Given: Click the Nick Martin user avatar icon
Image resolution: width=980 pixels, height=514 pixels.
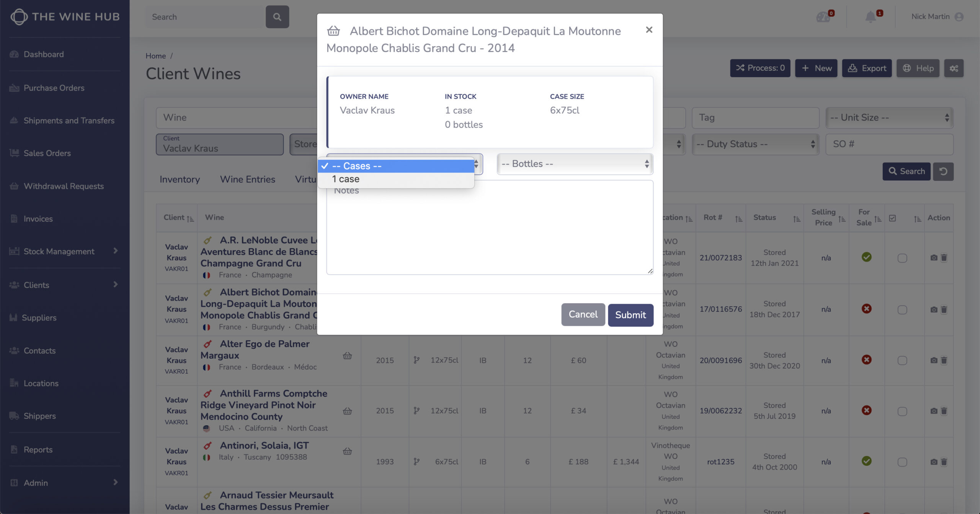Looking at the screenshot, I should coord(959,17).
